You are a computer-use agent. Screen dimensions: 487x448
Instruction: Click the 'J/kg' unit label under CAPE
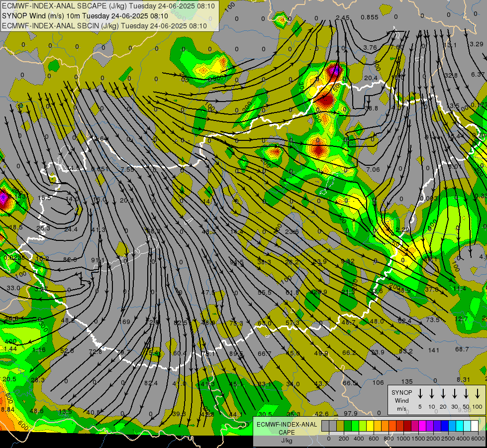pos(287,441)
